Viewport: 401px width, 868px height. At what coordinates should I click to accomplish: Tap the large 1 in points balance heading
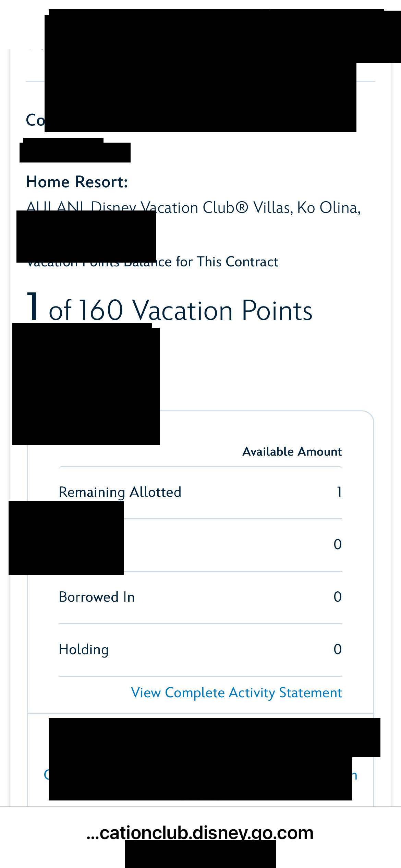33,307
